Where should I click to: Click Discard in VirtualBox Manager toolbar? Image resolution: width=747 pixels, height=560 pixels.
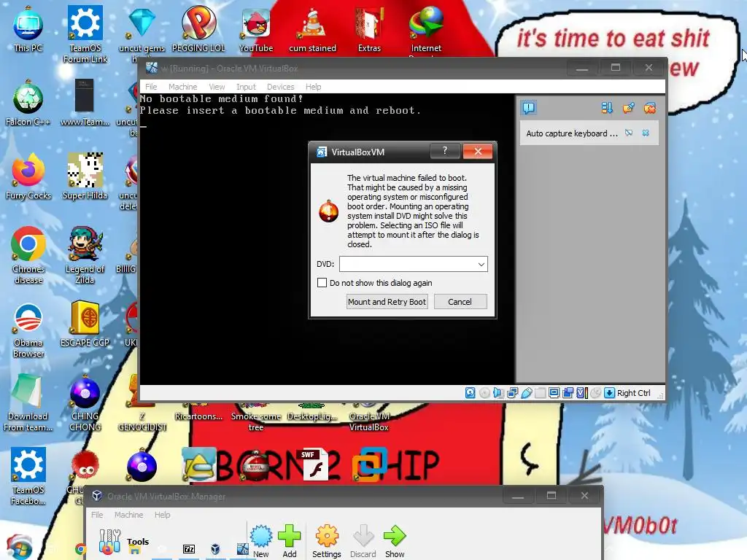(x=363, y=541)
